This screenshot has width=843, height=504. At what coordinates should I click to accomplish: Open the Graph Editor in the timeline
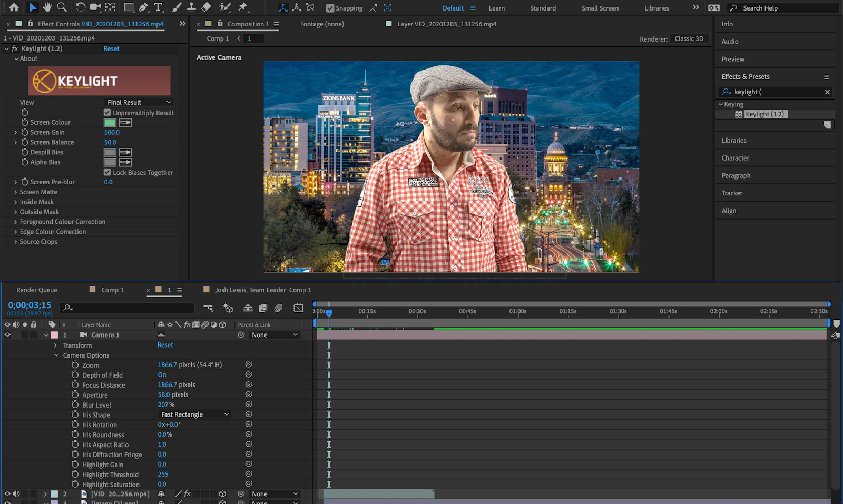(299, 308)
